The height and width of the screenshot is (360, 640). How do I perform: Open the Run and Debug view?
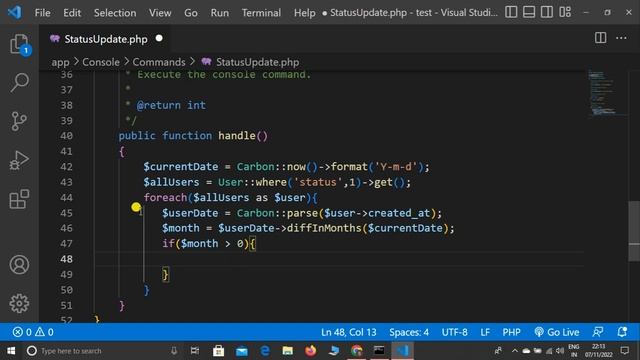point(19,160)
